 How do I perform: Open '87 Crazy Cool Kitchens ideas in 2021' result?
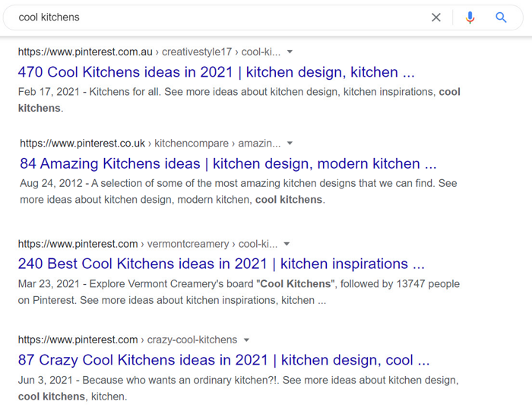pyautogui.click(x=223, y=360)
